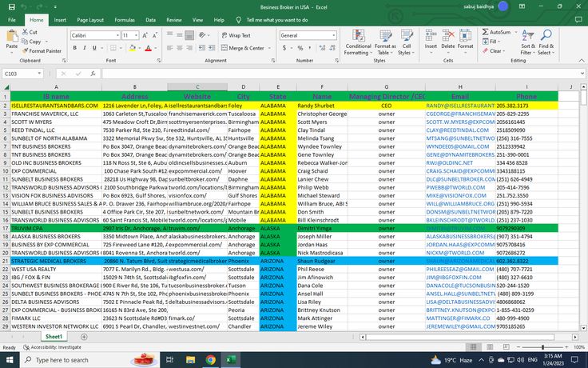Select the Sheet1 tab
Image resolution: width=588 pixels, height=368 pixels.
tap(54, 337)
